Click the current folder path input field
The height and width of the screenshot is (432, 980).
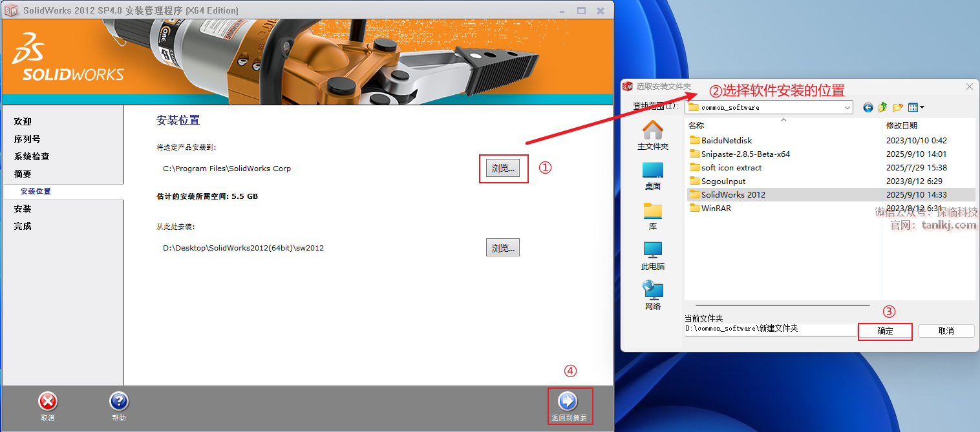point(769,329)
